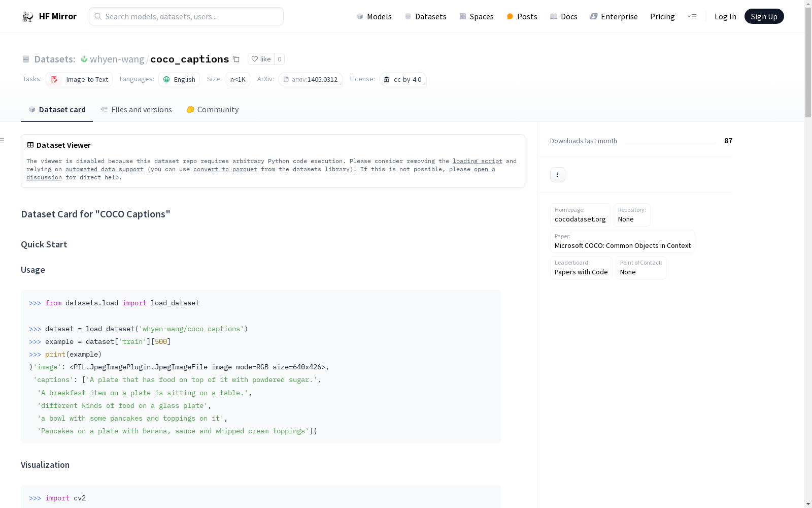Click the Downloads last month value 87
The height and width of the screenshot is (508, 812).
pos(728,141)
